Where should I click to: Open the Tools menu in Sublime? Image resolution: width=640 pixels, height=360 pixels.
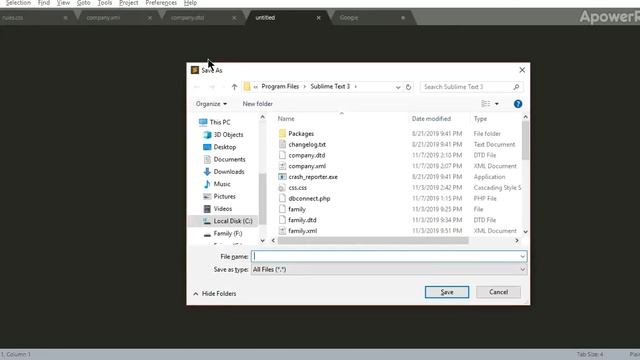pyautogui.click(x=105, y=3)
